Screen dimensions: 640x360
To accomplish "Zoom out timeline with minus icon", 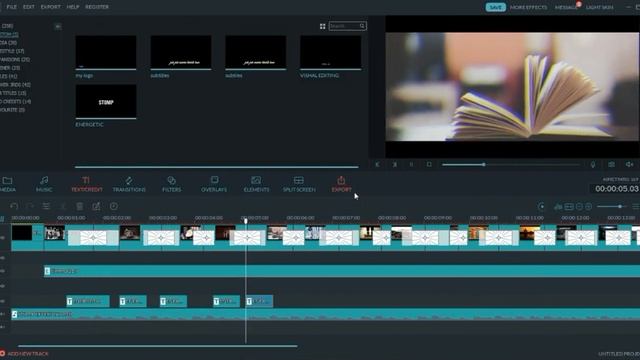I will tap(579, 207).
